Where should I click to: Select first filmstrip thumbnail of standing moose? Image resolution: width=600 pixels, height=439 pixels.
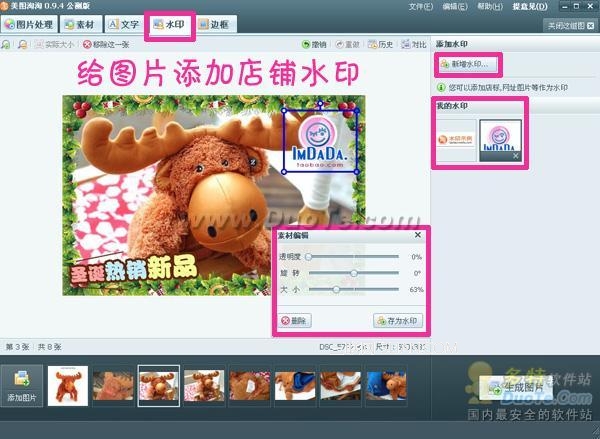68,386
